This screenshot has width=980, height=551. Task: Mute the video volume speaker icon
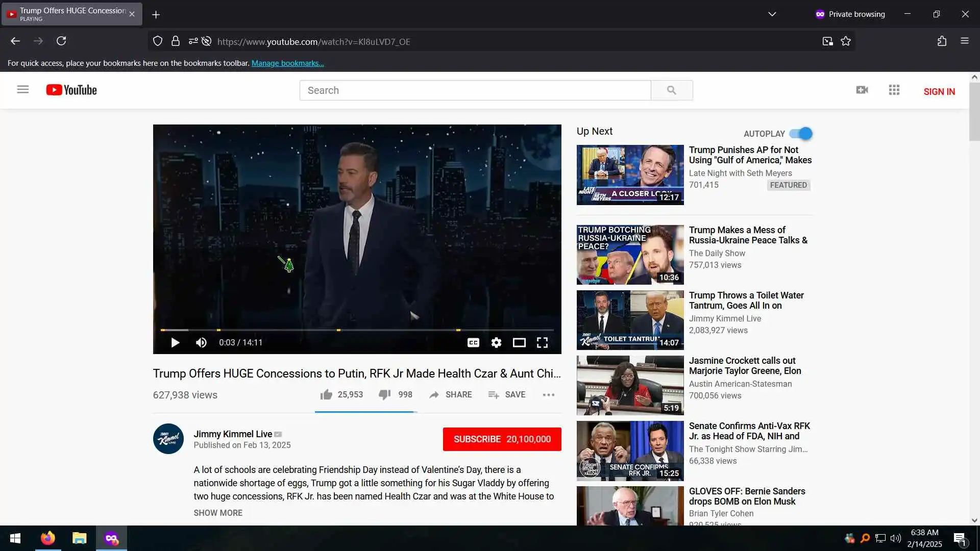click(201, 342)
